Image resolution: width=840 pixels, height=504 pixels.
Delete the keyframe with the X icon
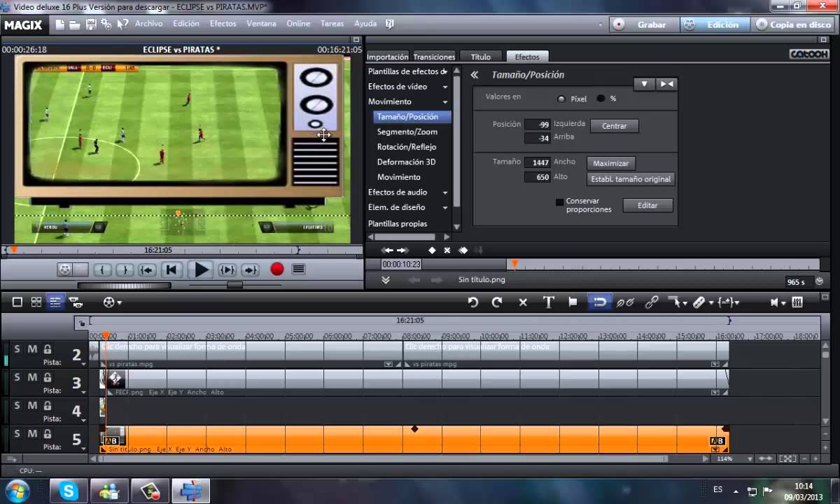click(447, 251)
